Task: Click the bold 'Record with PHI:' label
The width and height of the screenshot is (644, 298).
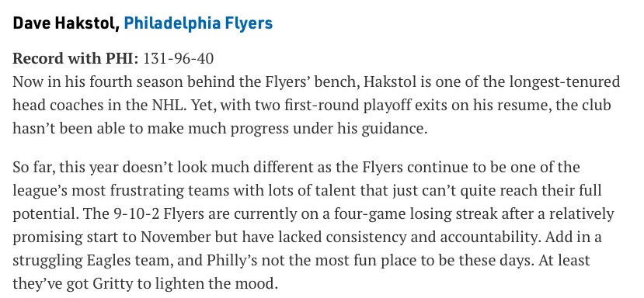Action: (75, 58)
